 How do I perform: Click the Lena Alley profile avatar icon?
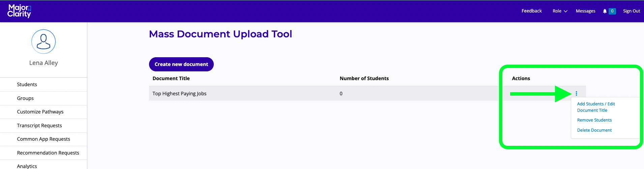pyautogui.click(x=43, y=42)
